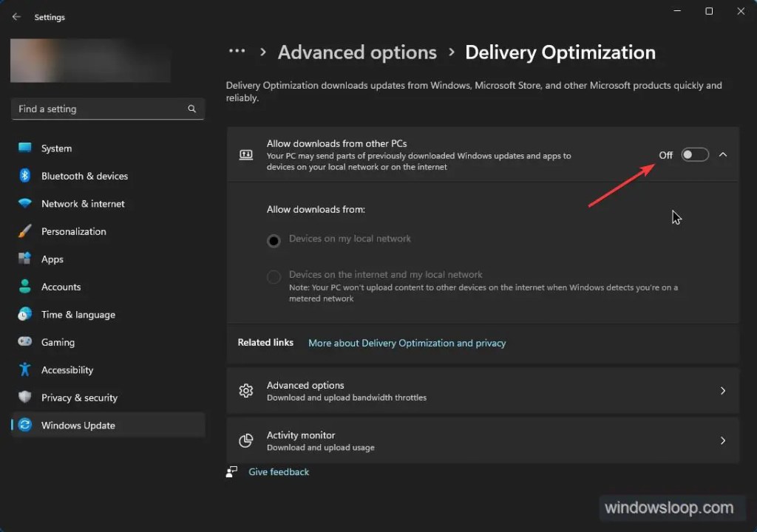Select Devices on the internet and my local network
757x532 pixels.
[x=274, y=276]
